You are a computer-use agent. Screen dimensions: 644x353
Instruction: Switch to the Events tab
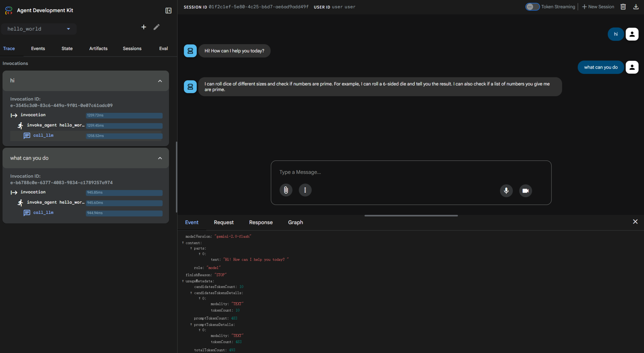(x=38, y=48)
